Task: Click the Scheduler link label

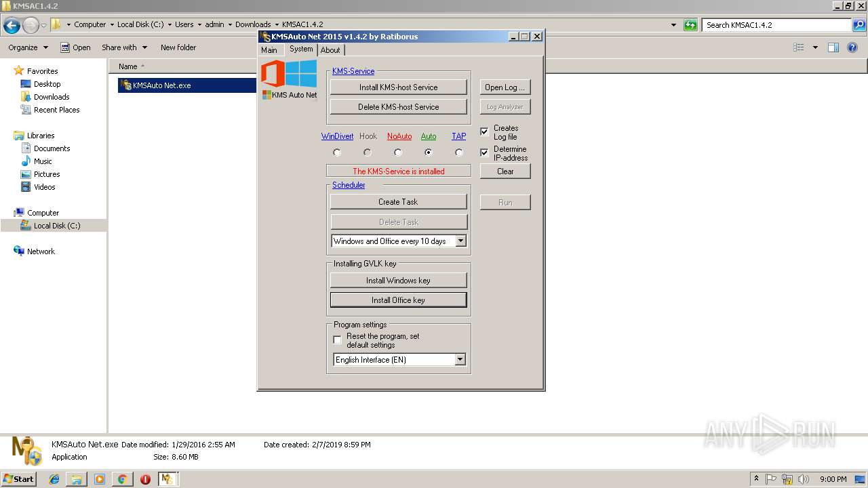Action: point(349,185)
